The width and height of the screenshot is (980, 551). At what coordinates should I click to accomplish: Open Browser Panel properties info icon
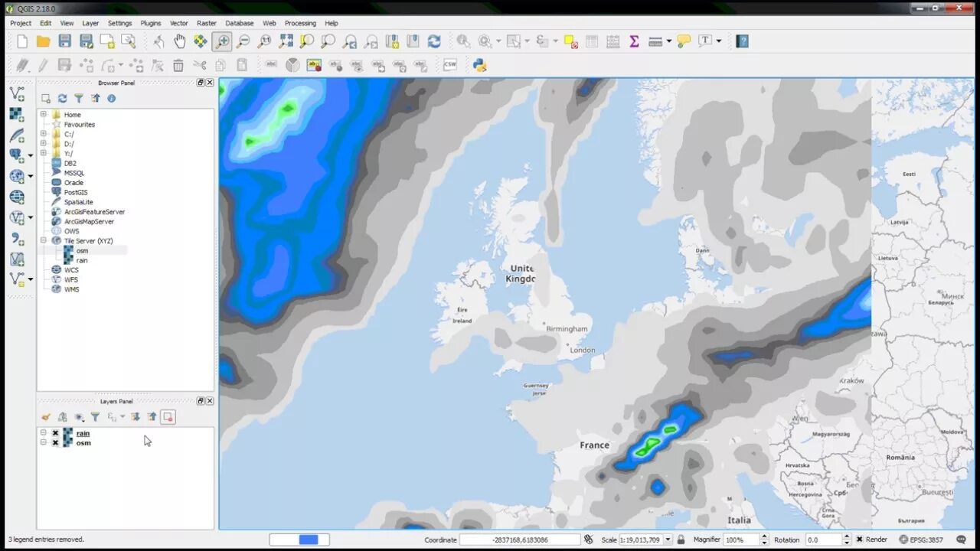point(111,99)
